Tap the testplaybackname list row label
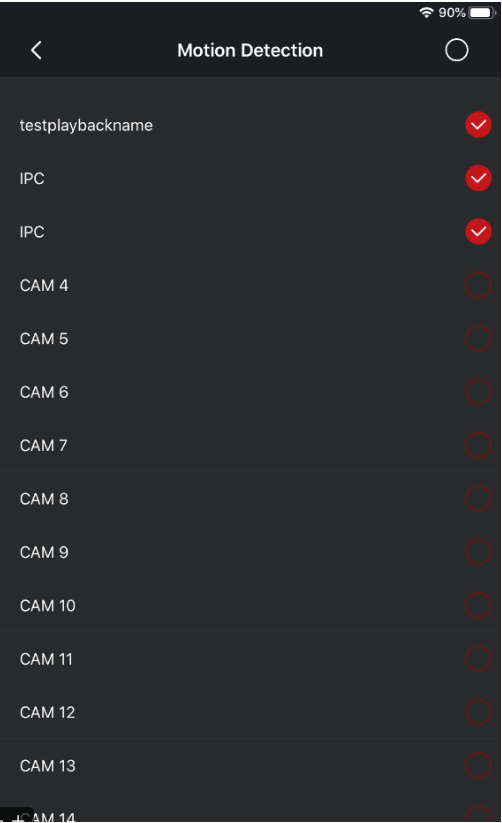Screen dimensions: 502x823 coord(86,125)
